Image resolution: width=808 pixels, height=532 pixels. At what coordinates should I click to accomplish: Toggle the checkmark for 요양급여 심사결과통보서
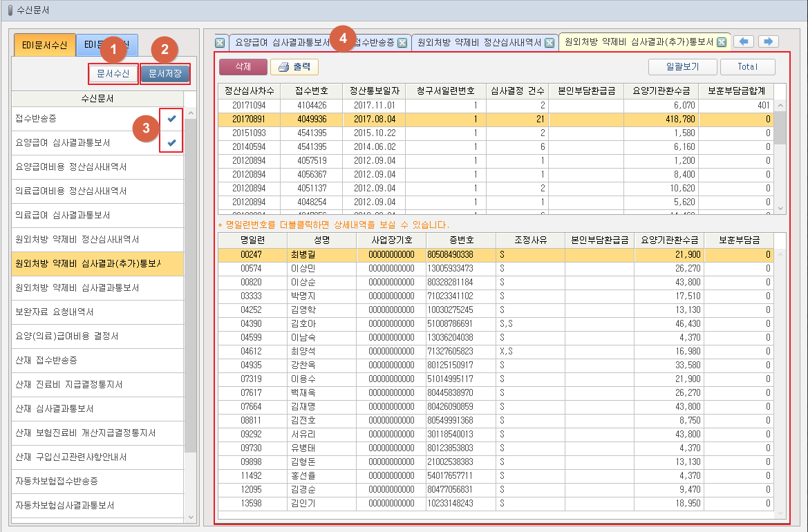click(172, 143)
